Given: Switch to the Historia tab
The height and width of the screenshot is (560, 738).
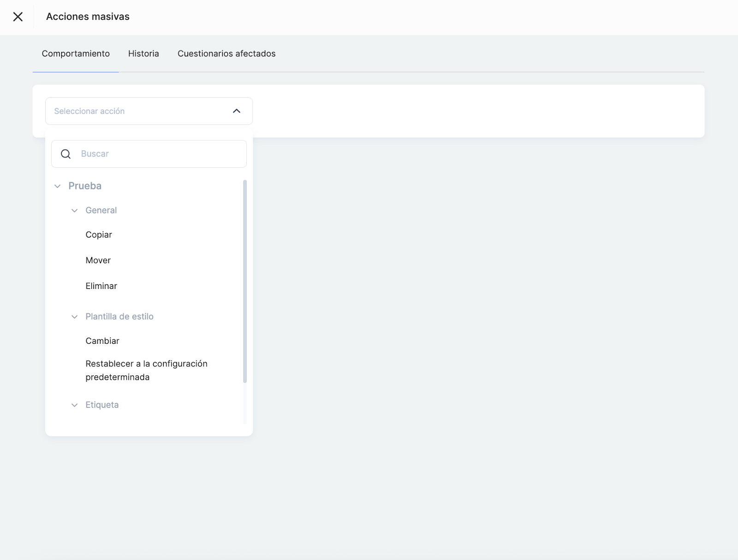Looking at the screenshot, I should tap(143, 53).
